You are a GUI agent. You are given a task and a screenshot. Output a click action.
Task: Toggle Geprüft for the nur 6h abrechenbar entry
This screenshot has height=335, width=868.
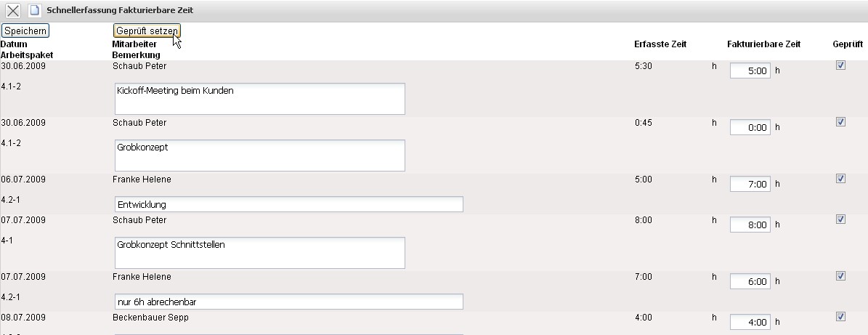(x=840, y=276)
